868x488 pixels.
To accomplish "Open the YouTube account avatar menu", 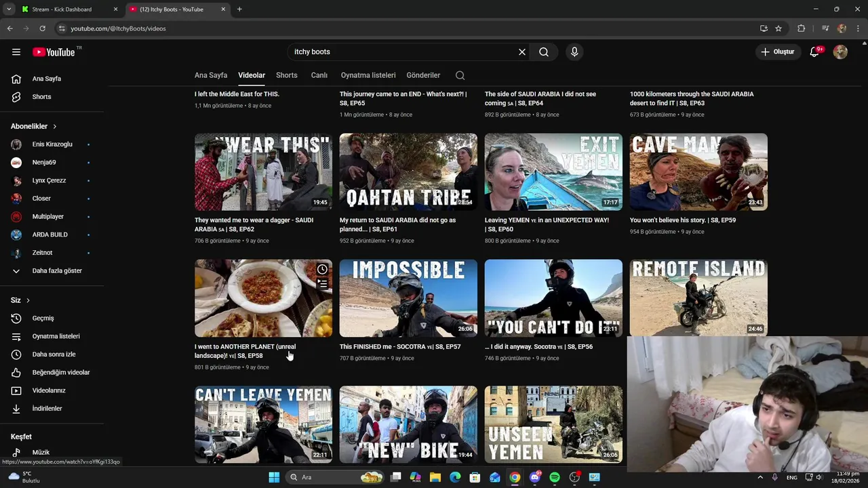I will [840, 52].
